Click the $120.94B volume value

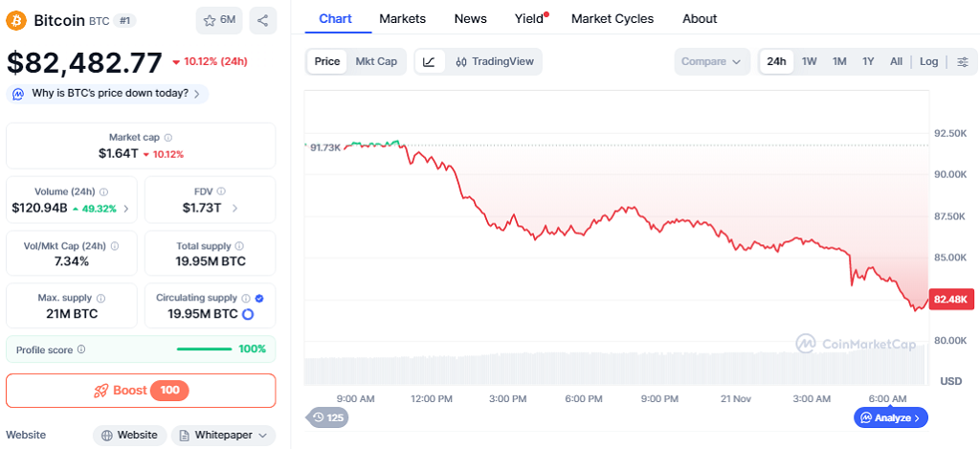tap(39, 209)
